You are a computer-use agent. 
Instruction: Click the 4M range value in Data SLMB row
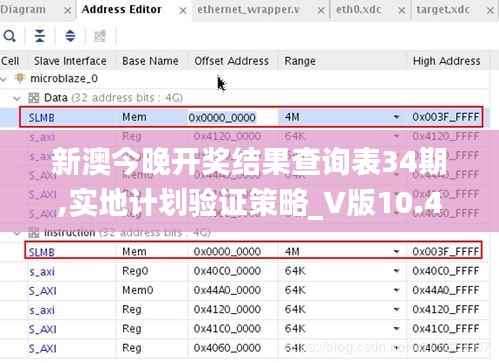[292, 117]
